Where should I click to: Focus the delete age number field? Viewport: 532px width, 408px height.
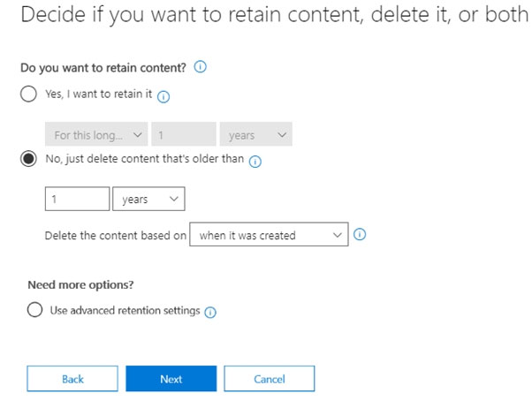pyautogui.click(x=78, y=199)
